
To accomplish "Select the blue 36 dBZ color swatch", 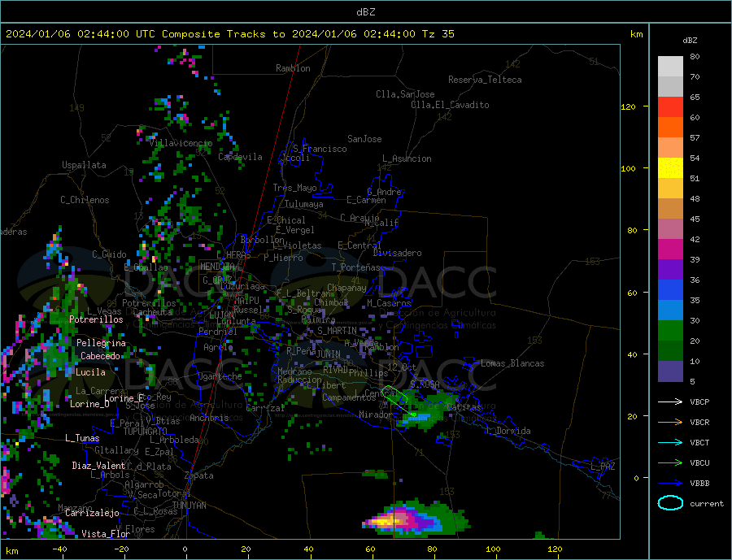I will coord(670,290).
